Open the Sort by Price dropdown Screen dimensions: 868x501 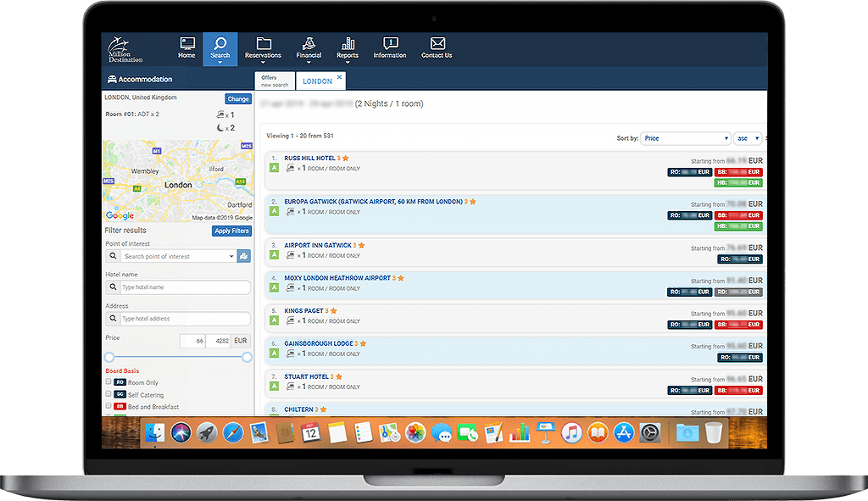(685, 138)
